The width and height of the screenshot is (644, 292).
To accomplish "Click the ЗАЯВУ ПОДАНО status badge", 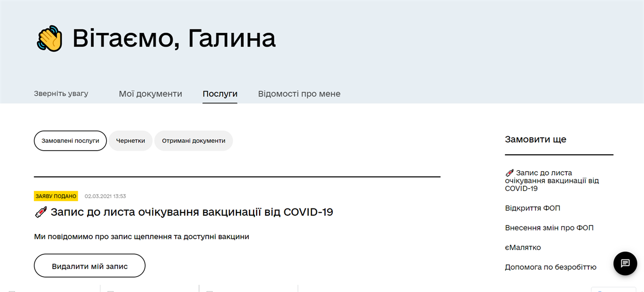I will coord(56,196).
